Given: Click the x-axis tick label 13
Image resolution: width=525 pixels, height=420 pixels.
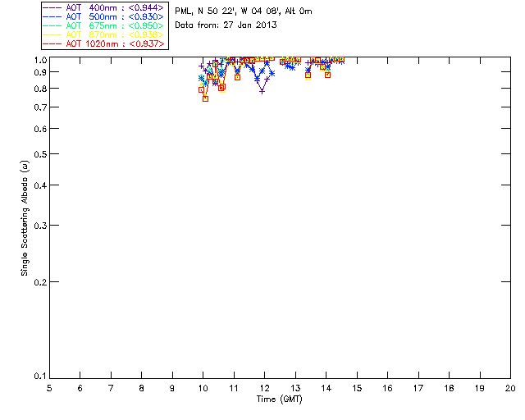Looking at the screenshot, I should tap(295, 388).
